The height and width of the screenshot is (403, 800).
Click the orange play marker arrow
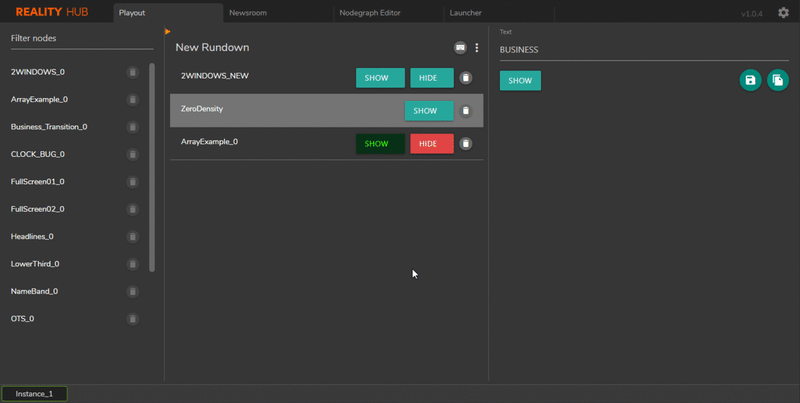pos(167,32)
